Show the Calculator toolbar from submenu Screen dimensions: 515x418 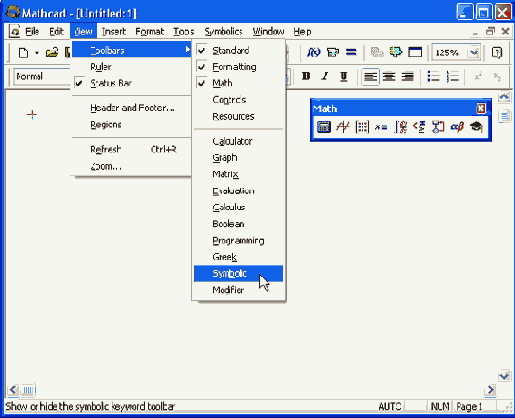click(238, 141)
